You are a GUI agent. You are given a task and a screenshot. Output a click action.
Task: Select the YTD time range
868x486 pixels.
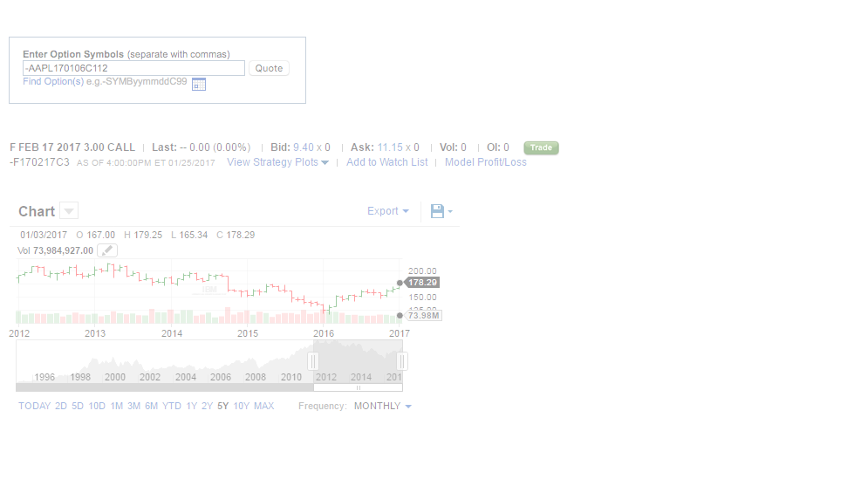coord(172,406)
